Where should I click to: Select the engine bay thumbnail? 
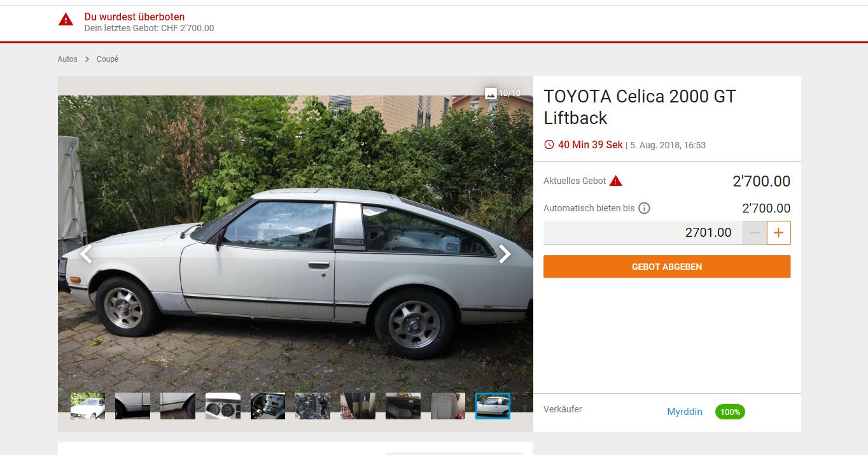click(313, 406)
